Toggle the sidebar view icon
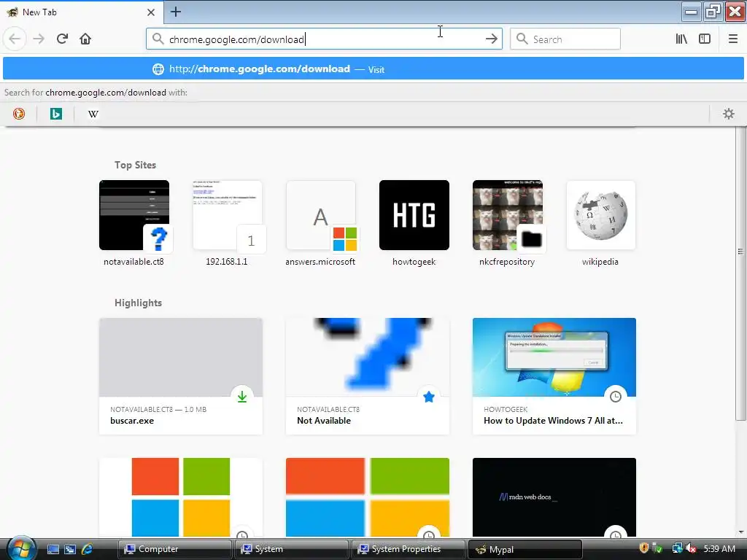Viewport: 747px width, 560px height. point(705,39)
